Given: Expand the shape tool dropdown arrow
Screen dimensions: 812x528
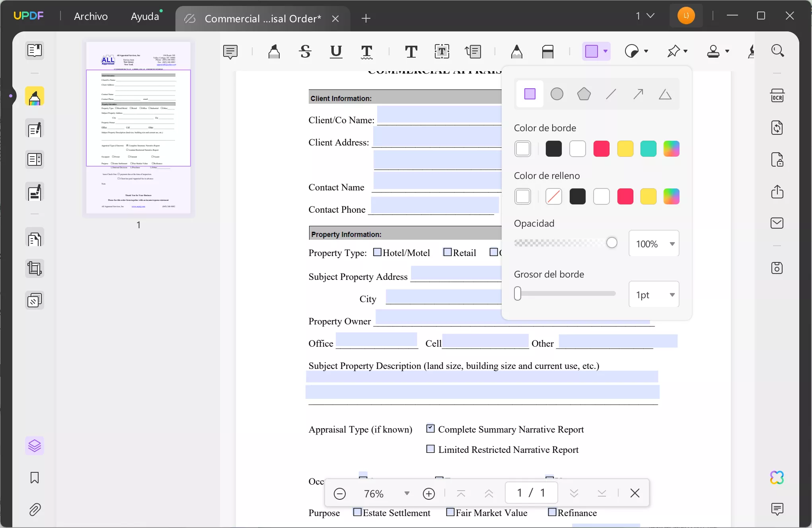Looking at the screenshot, I should coord(606,51).
